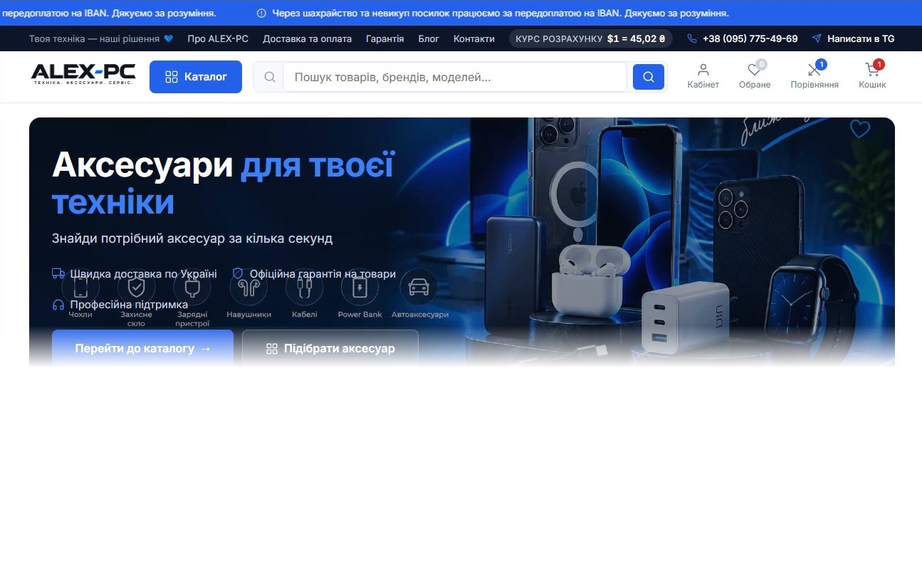Screen dimensions: 922x588
Task: Click the Підібрати аксесуар button
Action: (330, 348)
